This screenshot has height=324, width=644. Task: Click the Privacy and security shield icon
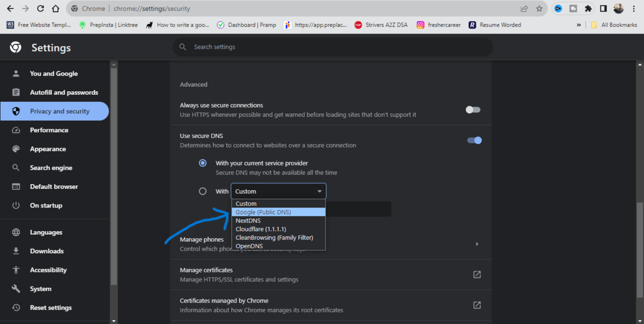(x=16, y=111)
